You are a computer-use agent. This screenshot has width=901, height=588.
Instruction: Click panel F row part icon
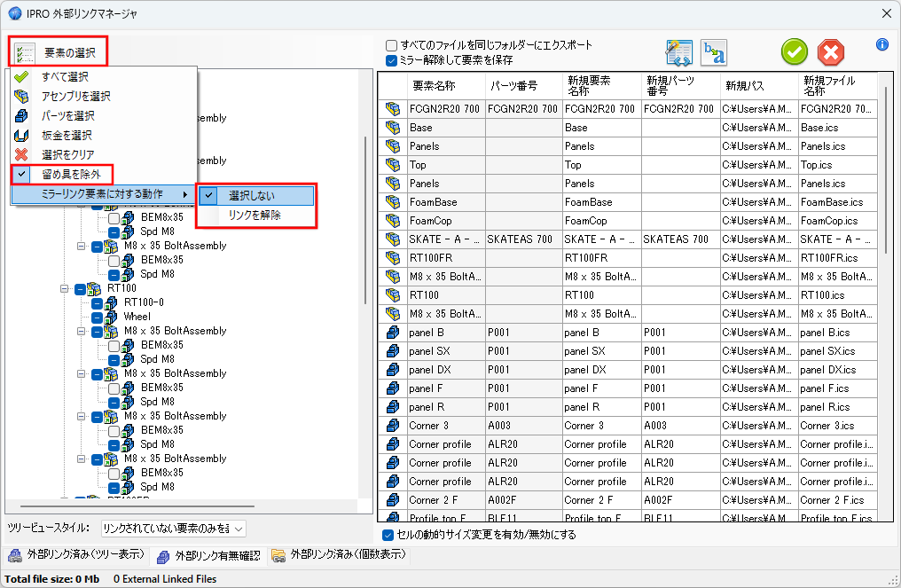[x=393, y=388]
